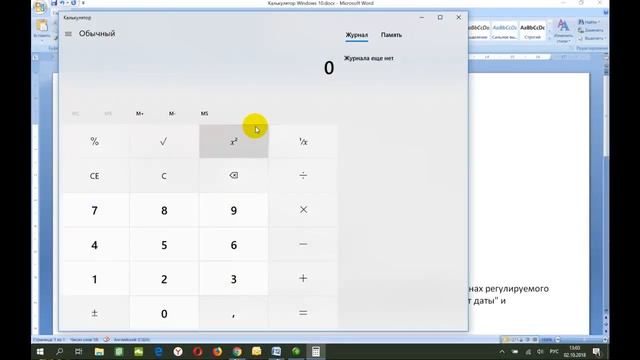
Task: Open the Action Center notifications icon
Action: (597, 351)
